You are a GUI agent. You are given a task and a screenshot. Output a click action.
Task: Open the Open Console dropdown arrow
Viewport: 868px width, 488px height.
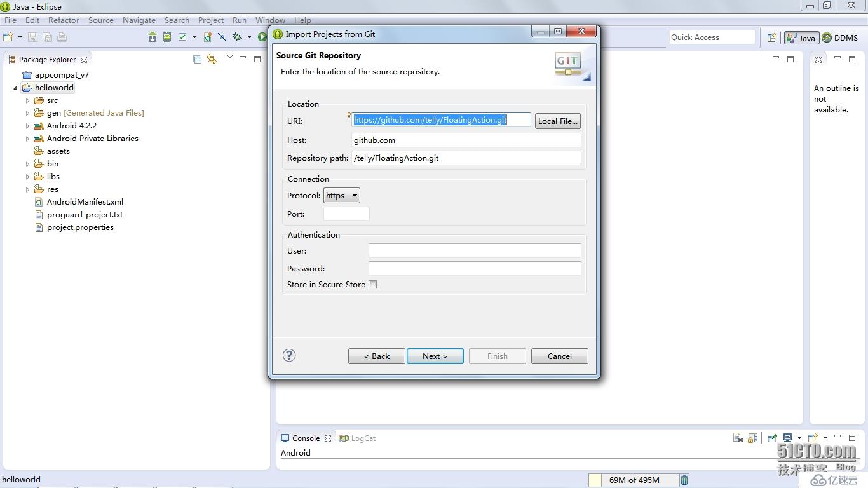825,438
